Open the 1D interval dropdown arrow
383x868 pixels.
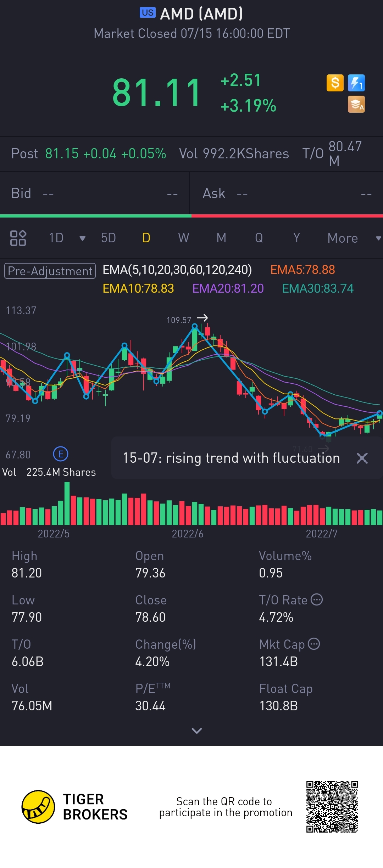pos(82,238)
